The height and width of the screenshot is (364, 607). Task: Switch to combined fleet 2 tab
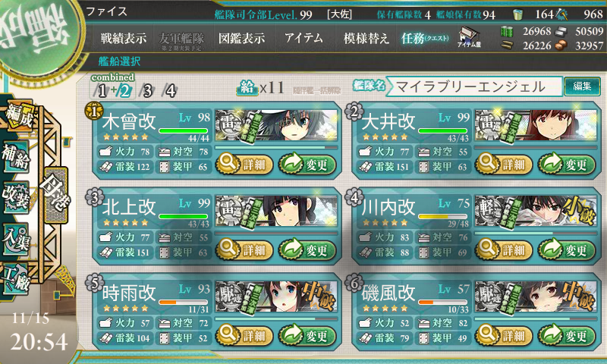click(x=124, y=91)
